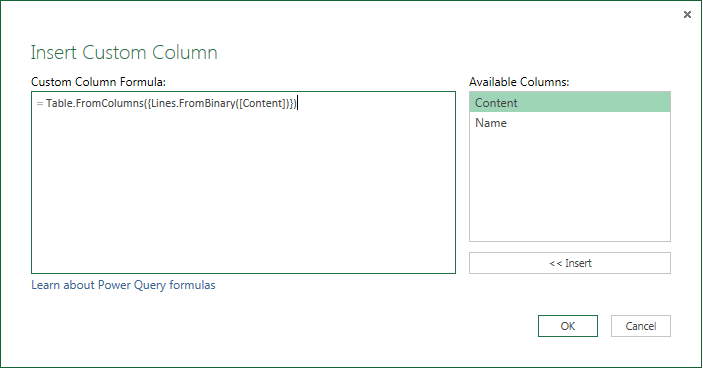Place cursor in Table.FromColumns text

click(94, 104)
